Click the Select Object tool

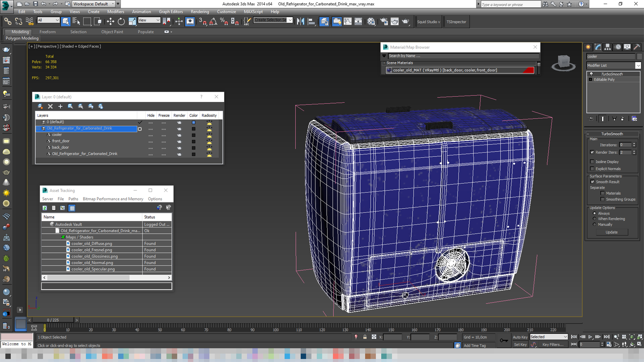point(66,22)
